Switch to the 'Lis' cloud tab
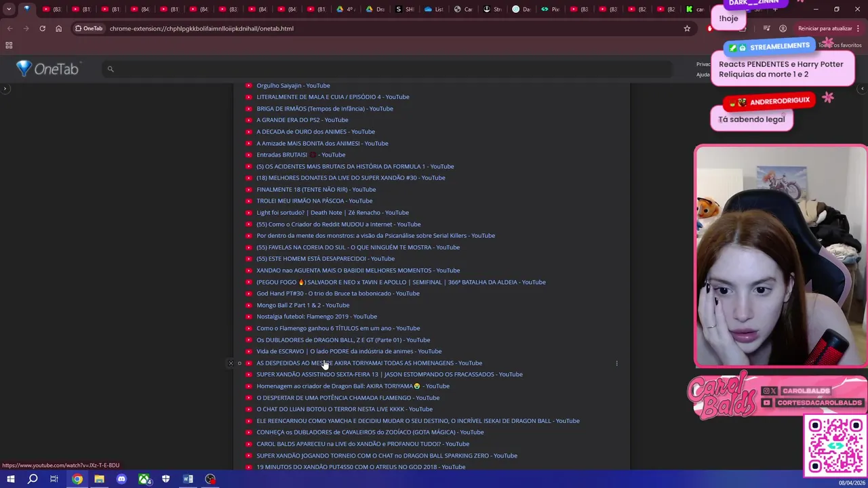The height and width of the screenshot is (488, 868). pyautogui.click(x=434, y=9)
